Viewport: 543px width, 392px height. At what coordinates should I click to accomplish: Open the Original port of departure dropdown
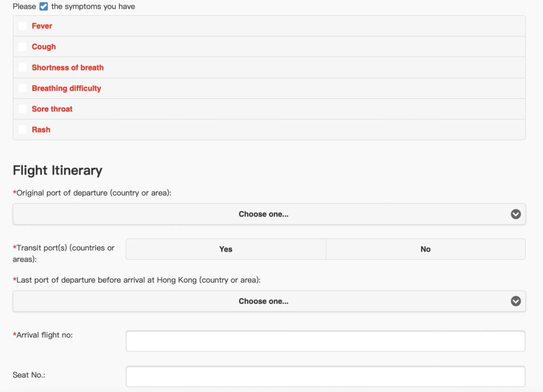point(264,214)
